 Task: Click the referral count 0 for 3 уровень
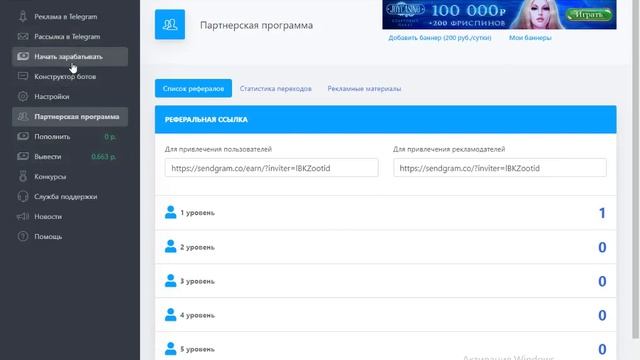602,281
